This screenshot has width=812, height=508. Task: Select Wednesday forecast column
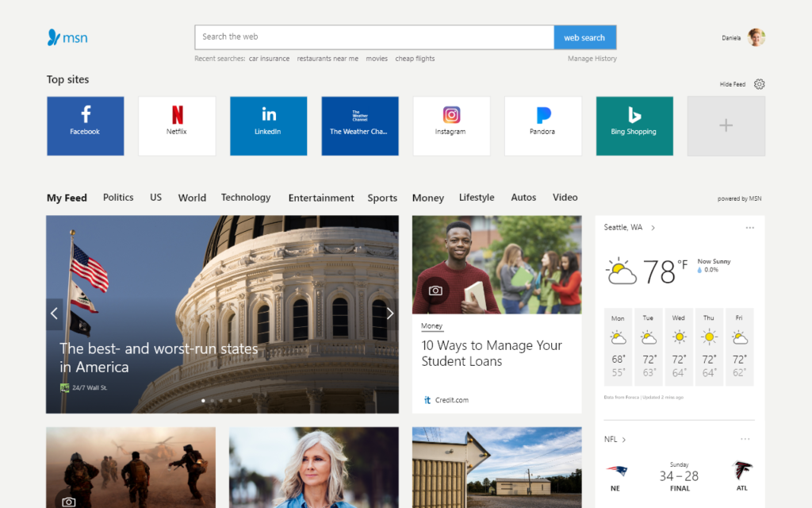point(679,347)
